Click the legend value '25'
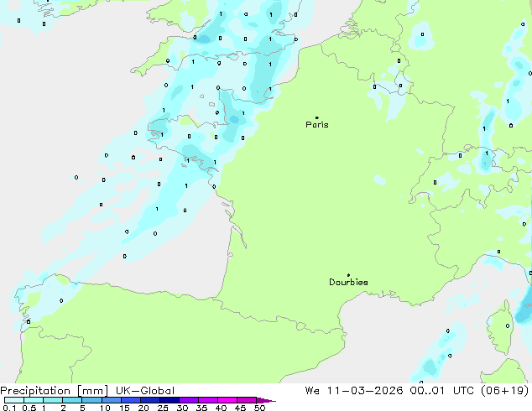 [163, 408]
